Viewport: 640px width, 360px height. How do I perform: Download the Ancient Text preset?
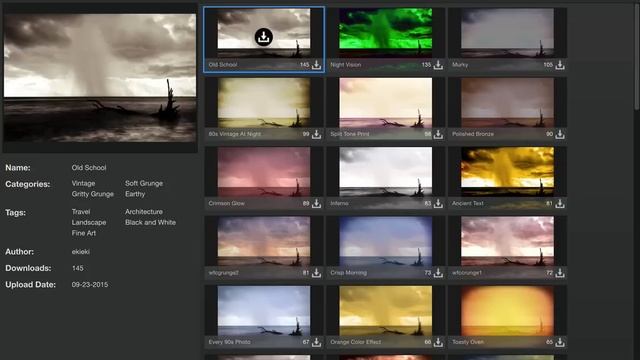click(x=560, y=203)
